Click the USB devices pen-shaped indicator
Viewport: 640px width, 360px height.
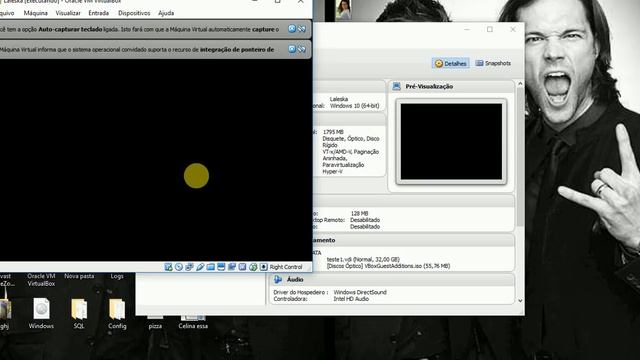pos(200,267)
